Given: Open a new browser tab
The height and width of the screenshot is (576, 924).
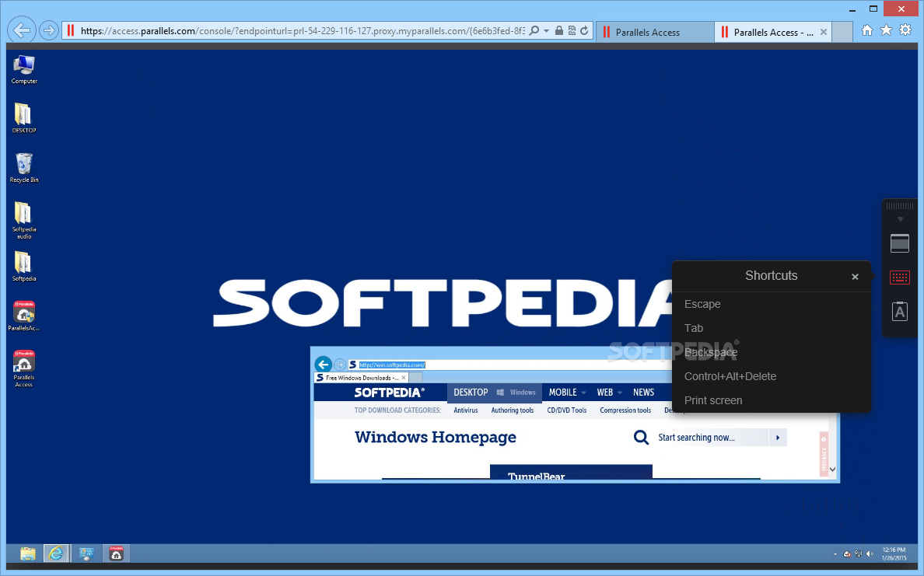Looking at the screenshot, I should pos(842,33).
